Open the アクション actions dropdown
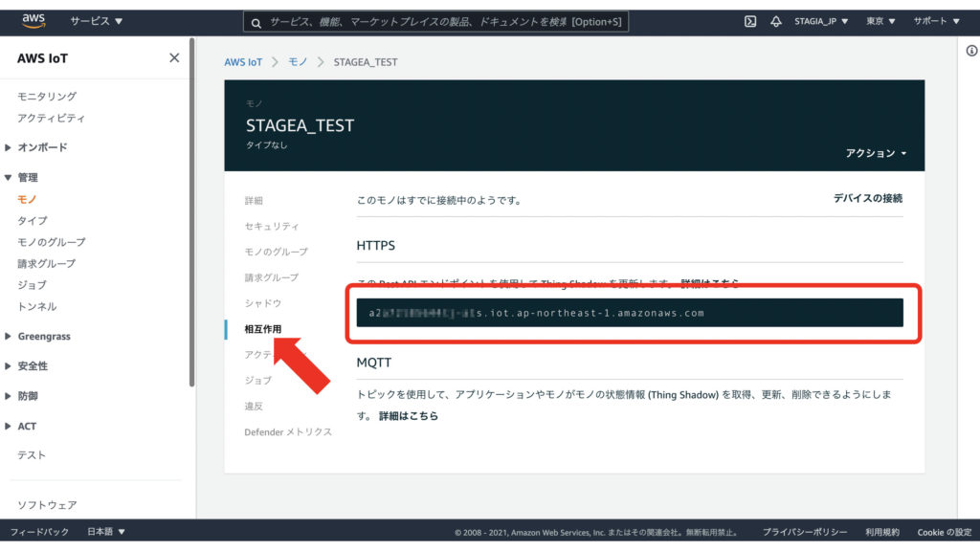The height and width of the screenshot is (551, 980). pos(876,153)
